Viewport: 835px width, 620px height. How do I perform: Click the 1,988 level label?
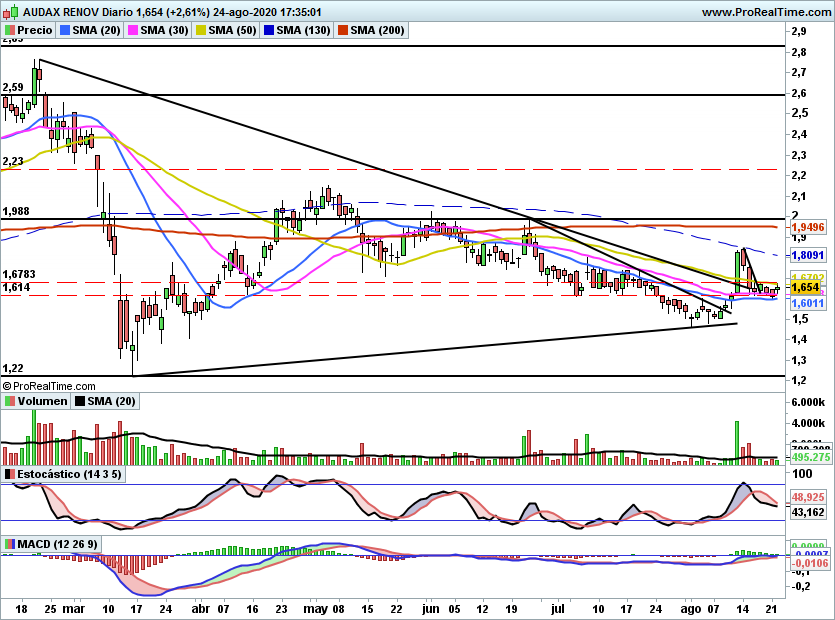(x=16, y=211)
